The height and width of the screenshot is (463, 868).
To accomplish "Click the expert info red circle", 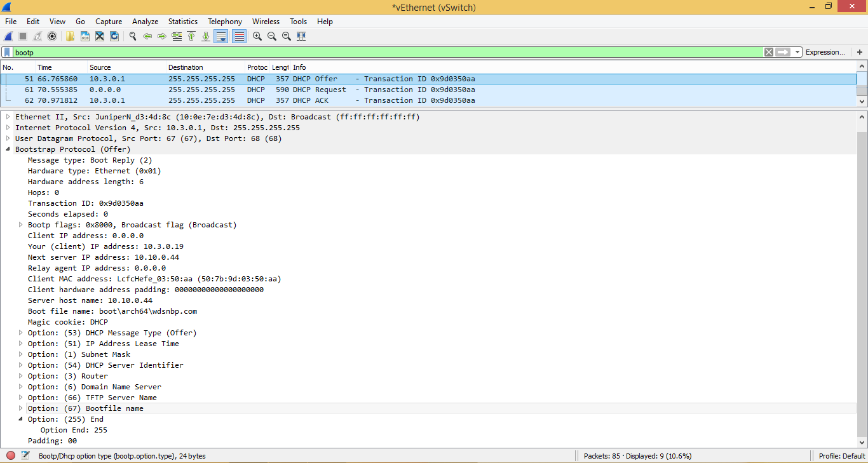I will pyautogui.click(x=11, y=455).
